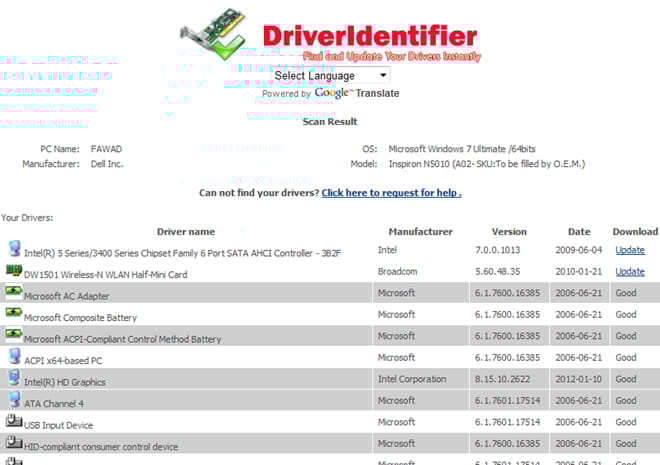
Task: Click OS value 'Microsoft Windows 7 Ultimate /64bits'
Action: click(x=462, y=149)
